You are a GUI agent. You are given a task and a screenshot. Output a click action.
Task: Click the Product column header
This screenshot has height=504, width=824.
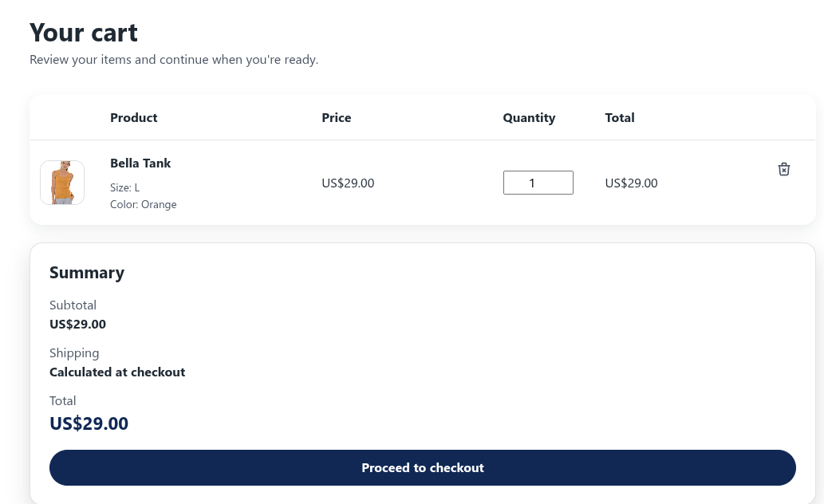point(133,117)
